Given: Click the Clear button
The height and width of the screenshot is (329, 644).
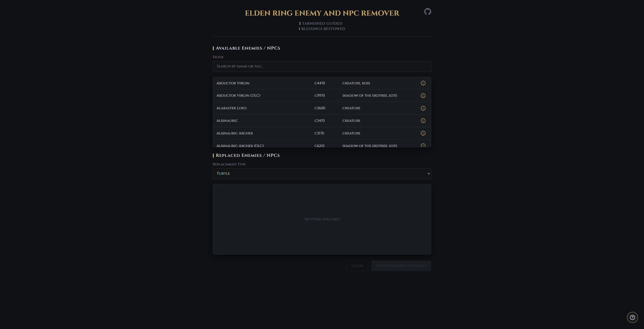Looking at the screenshot, I should pos(357,266).
